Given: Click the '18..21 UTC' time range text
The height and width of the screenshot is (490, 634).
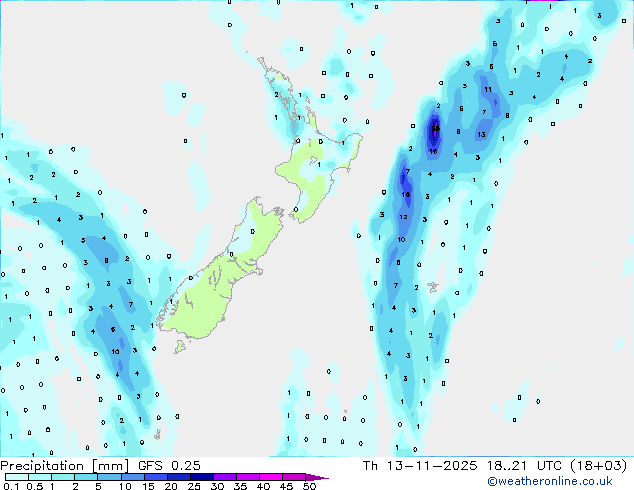Looking at the screenshot, I should [x=524, y=466].
